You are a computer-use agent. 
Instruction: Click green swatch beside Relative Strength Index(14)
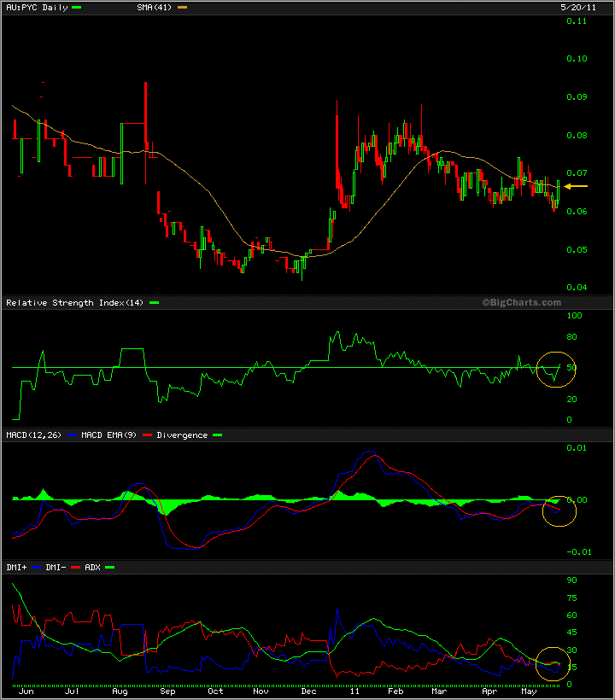click(154, 303)
